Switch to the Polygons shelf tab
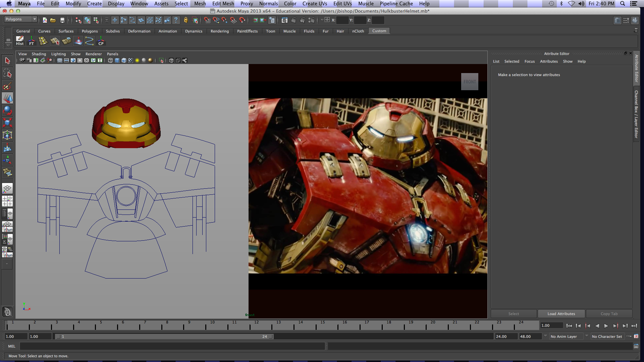Viewport: 644px width, 362px height. click(x=90, y=31)
